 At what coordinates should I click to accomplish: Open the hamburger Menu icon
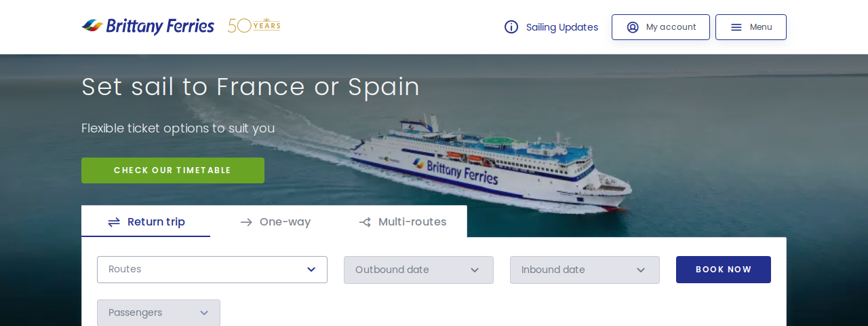click(736, 27)
